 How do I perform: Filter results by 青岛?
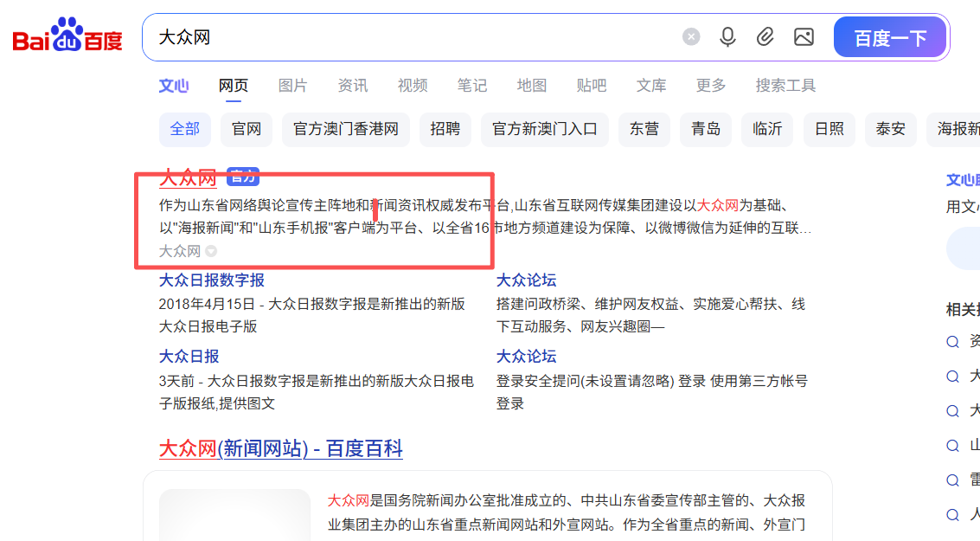(706, 129)
